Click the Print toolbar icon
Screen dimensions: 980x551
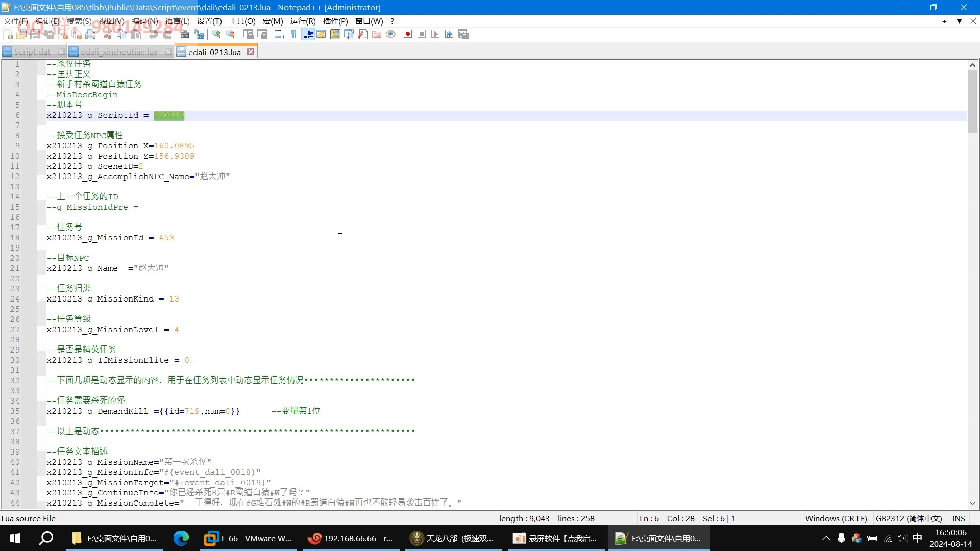pos(91,34)
